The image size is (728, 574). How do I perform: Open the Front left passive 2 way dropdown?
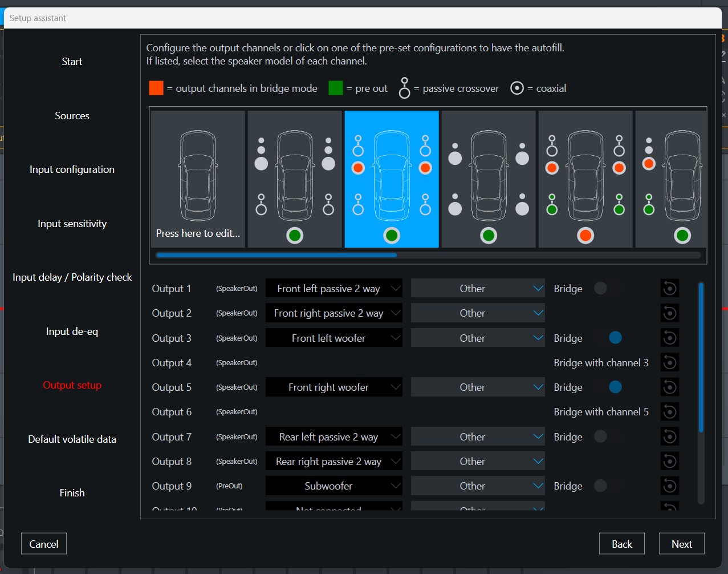click(x=334, y=289)
